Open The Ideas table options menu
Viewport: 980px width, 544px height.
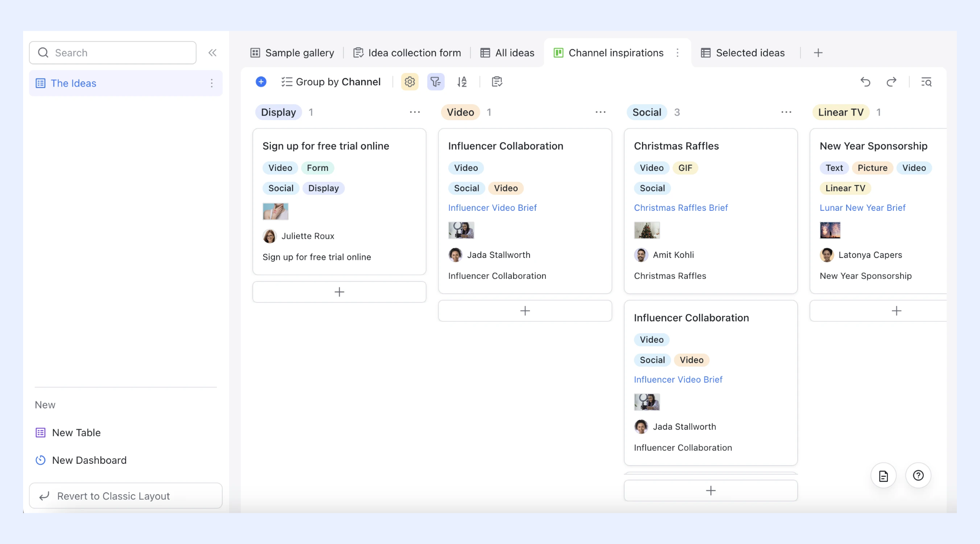pyautogui.click(x=211, y=83)
